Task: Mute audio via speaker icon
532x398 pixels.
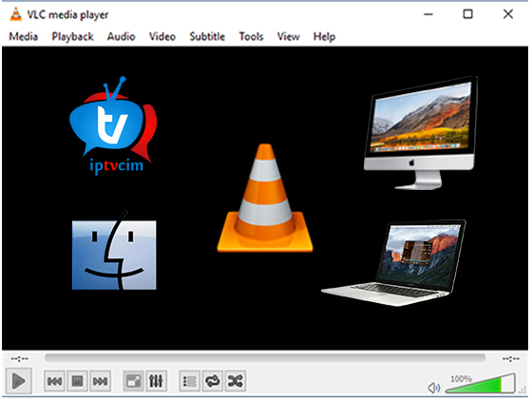Action: point(433,388)
